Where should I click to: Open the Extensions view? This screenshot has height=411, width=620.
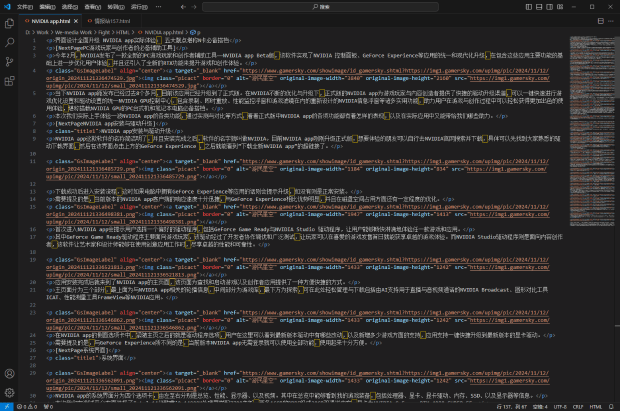coord(9,81)
